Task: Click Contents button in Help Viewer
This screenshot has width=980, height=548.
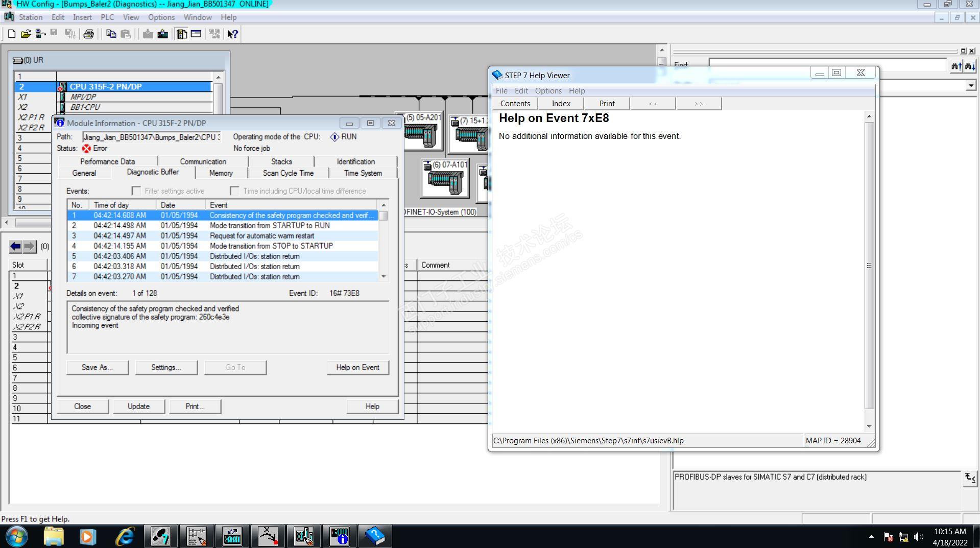Action: 515,104
